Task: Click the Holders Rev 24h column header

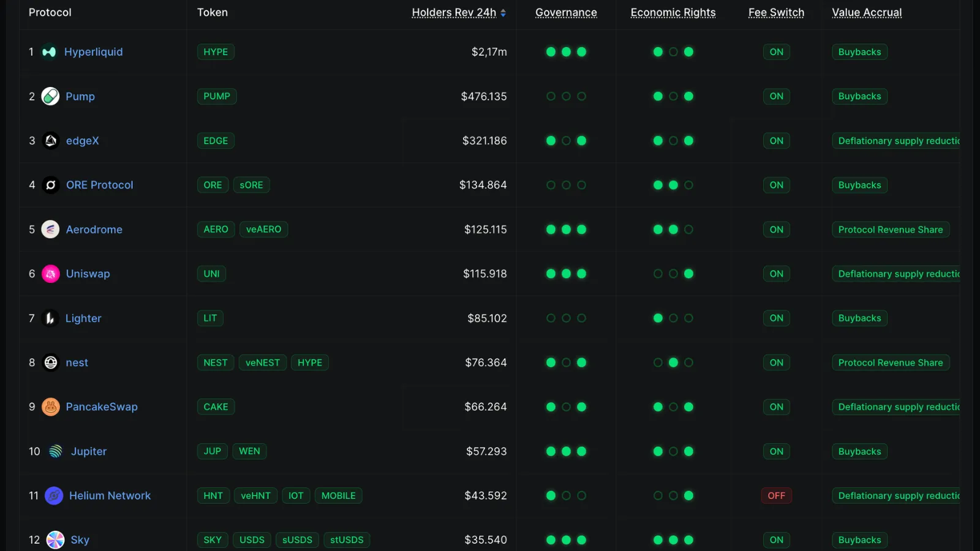Action: [454, 13]
